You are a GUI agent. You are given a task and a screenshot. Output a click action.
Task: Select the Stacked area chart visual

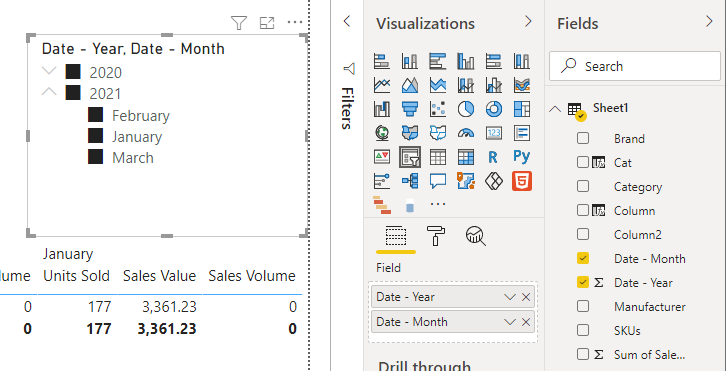[x=438, y=85]
